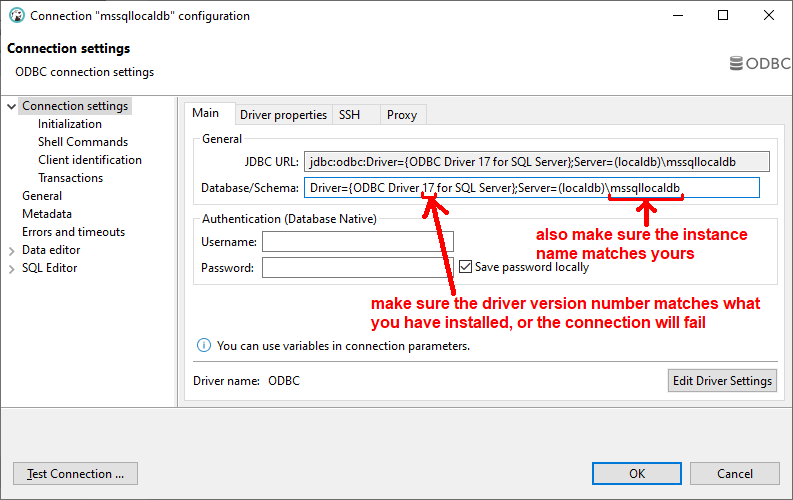The image size is (793, 500).
Task: Maximize the configuration dialog window
Action: (723, 16)
